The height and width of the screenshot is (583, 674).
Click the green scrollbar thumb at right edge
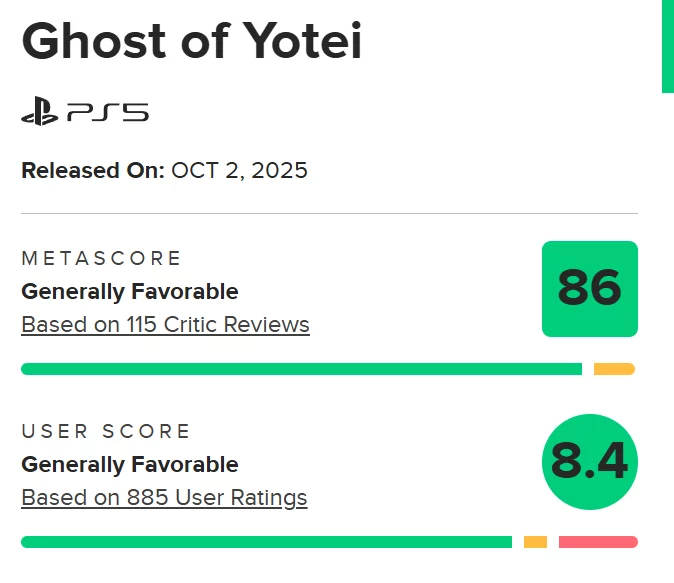coord(667,45)
